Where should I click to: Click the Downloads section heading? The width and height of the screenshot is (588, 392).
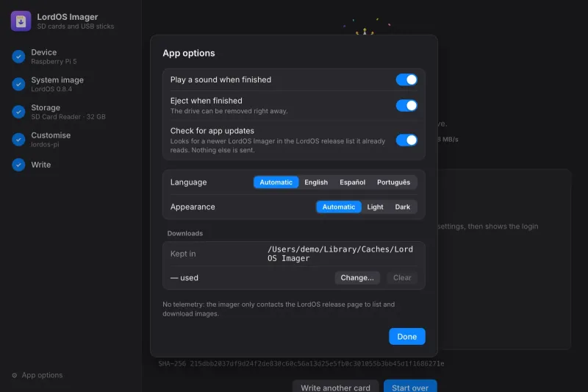(x=185, y=233)
